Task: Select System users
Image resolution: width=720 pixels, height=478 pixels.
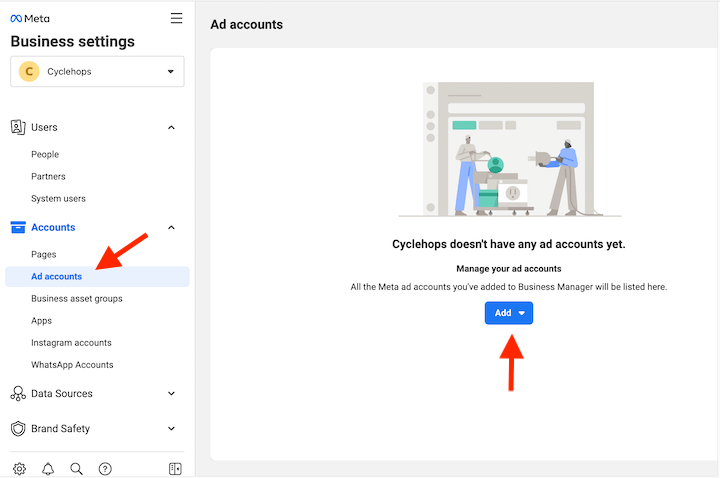Action: point(58,198)
